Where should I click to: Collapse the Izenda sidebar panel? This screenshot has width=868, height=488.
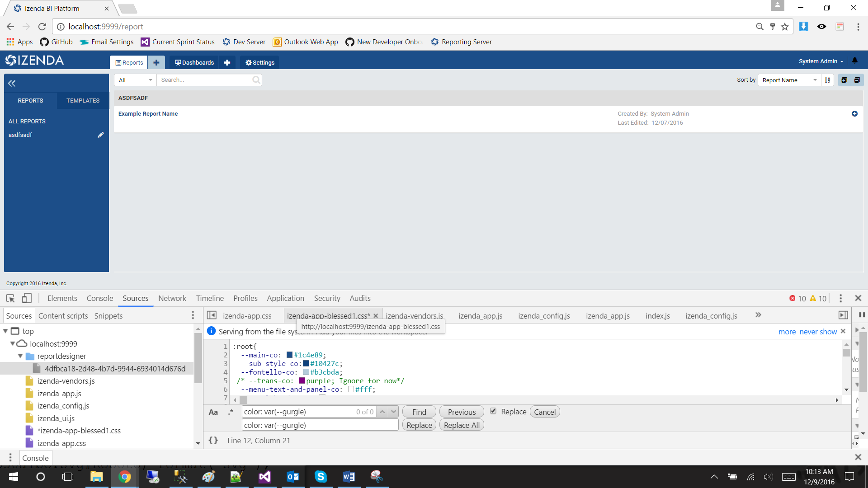click(x=12, y=83)
